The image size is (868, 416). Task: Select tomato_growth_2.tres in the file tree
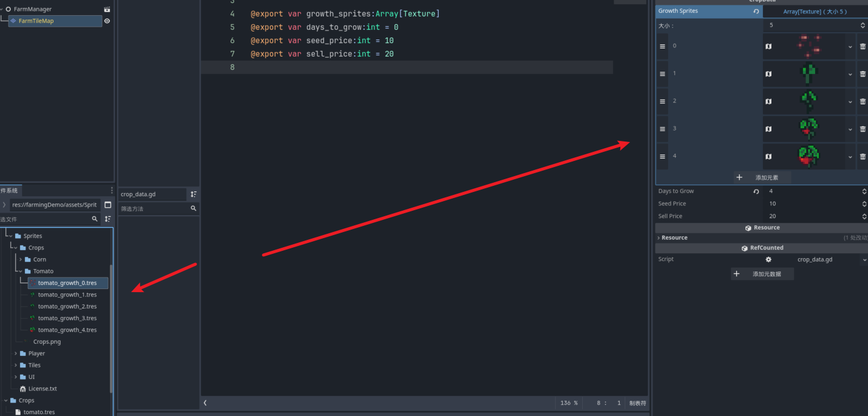click(x=67, y=307)
